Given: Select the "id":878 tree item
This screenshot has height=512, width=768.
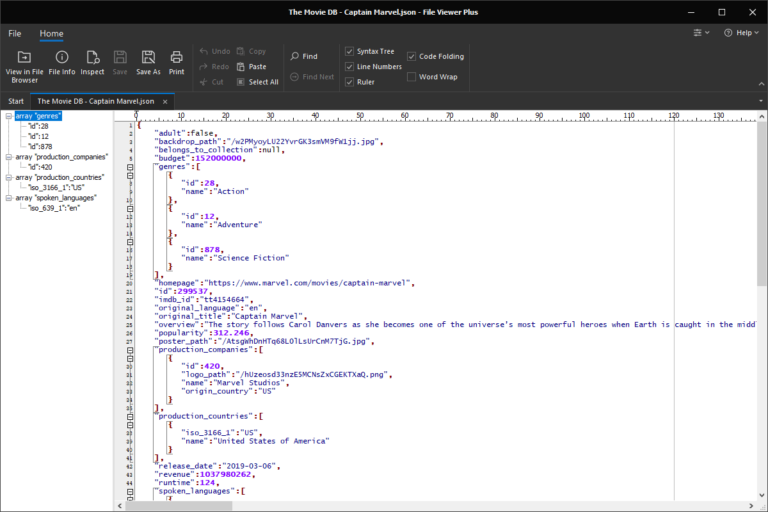Looking at the screenshot, I should tap(40, 146).
